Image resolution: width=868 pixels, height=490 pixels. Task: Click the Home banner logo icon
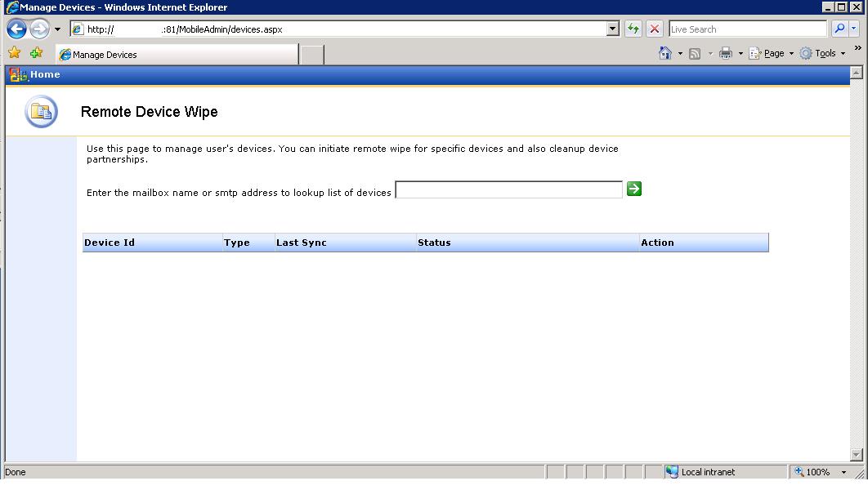(18, 74)
